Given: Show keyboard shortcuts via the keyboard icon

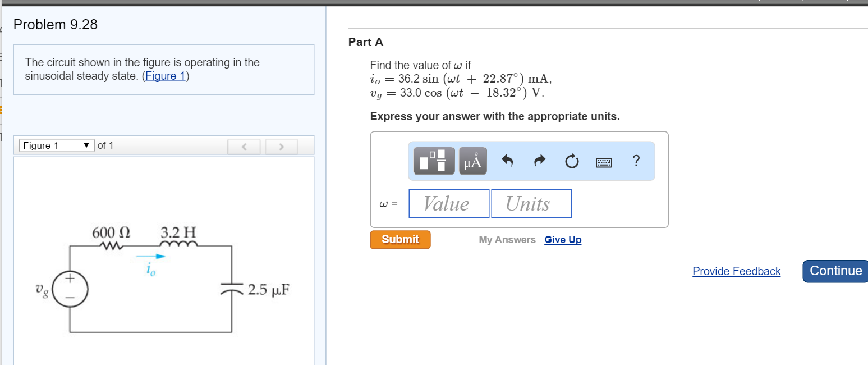Looking at the screenshot, I should [604, 162].
